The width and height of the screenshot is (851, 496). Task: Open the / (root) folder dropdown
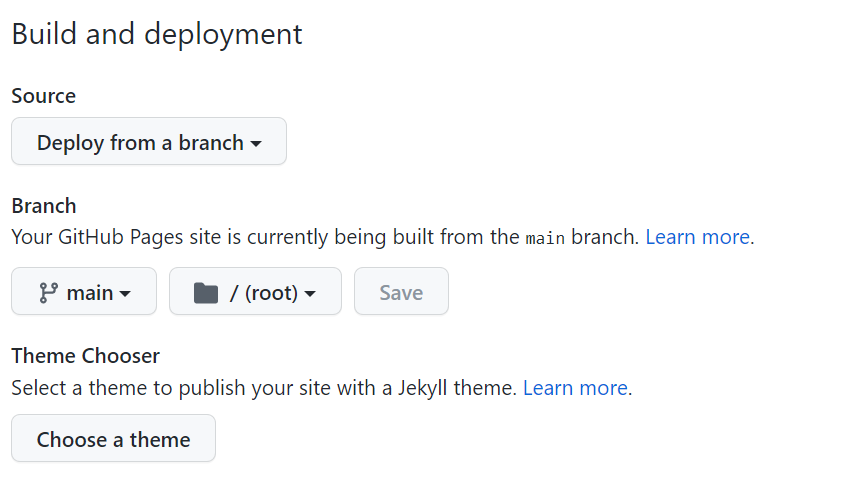coord(256,291)
